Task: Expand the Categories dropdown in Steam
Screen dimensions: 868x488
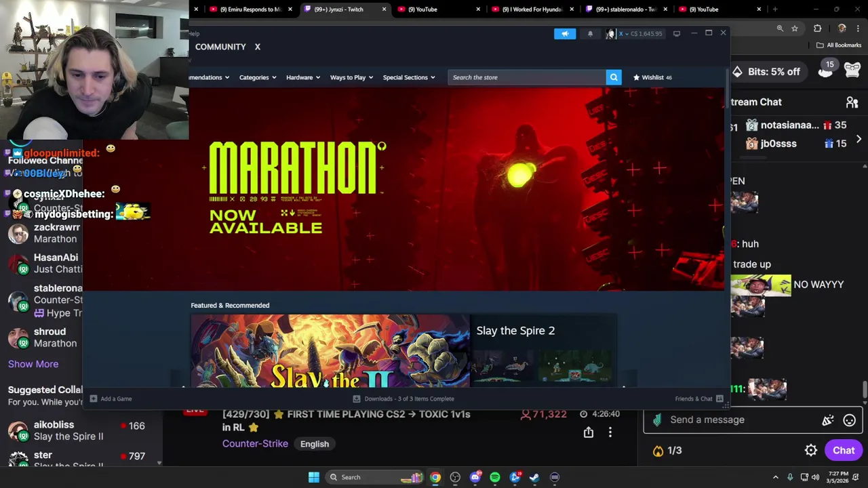Action: (258, 77)
